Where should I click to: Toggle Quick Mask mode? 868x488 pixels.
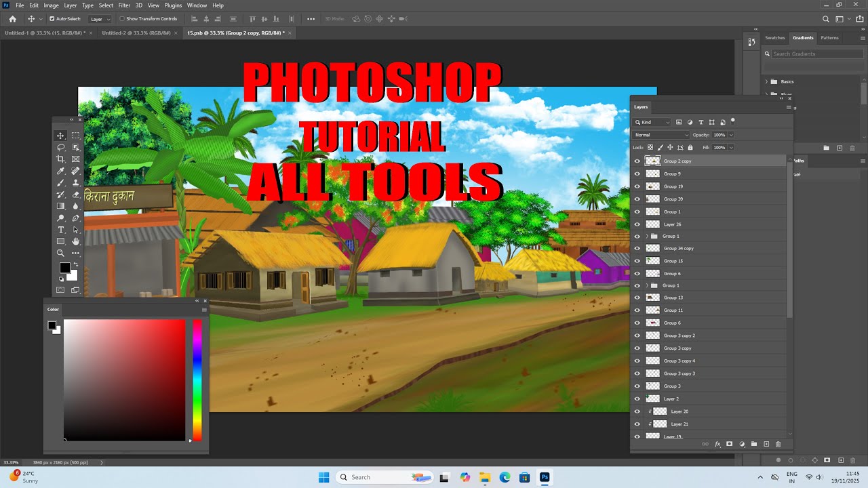[x=61, y=290]
